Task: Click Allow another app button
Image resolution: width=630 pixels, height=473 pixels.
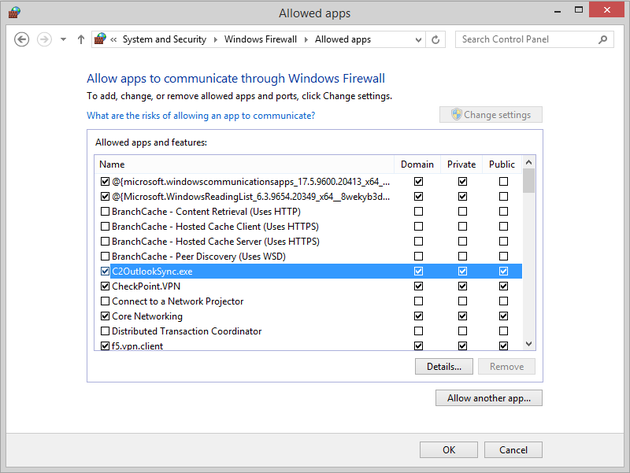Action: point(489,398)
